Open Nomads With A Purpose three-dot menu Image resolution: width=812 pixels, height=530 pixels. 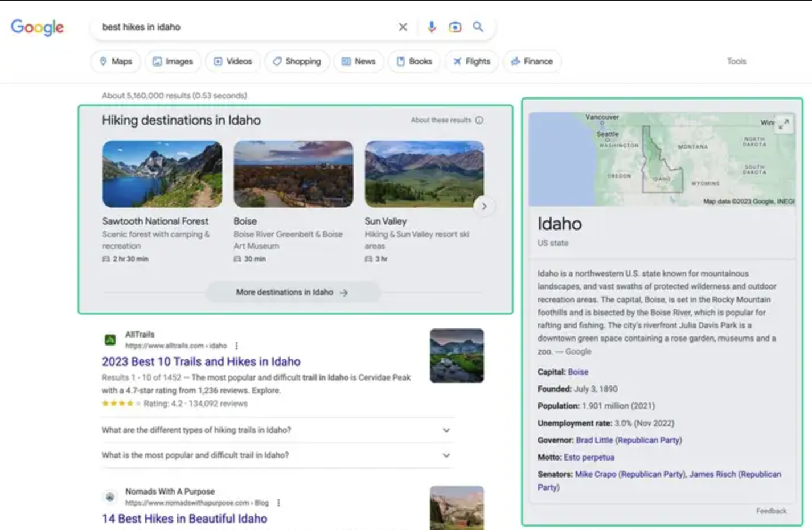pos(278,503)
